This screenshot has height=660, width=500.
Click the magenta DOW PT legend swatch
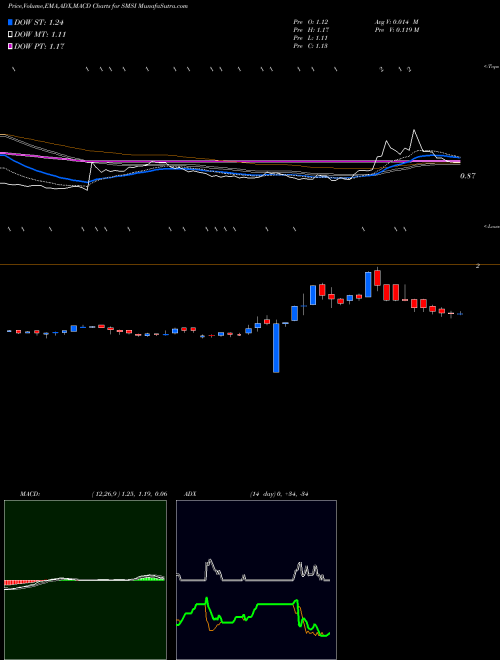coord(10,46)
